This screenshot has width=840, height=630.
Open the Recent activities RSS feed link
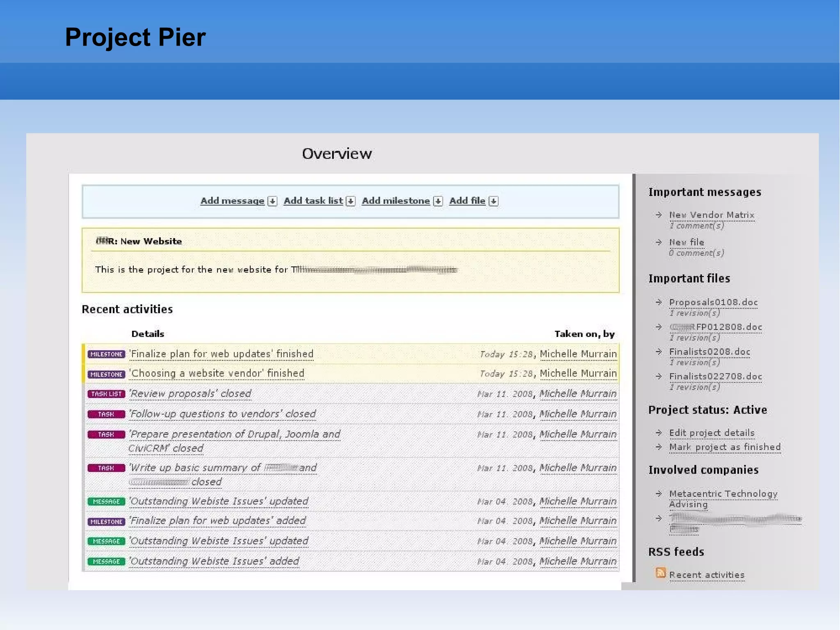click(x=707, y=575)
